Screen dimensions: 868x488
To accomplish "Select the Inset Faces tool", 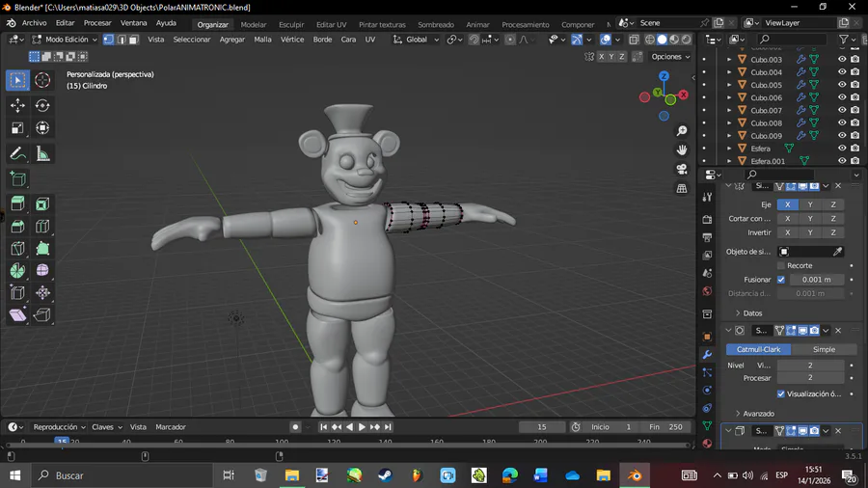I will 42,203.
